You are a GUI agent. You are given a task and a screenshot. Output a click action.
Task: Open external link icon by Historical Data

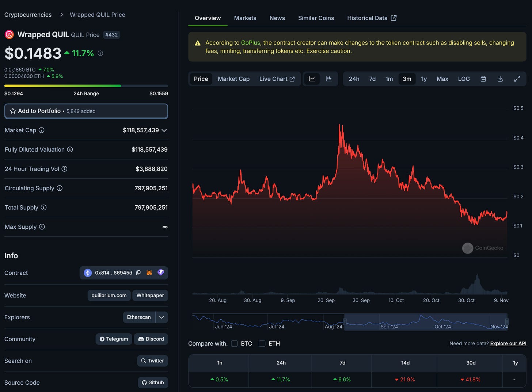[x=394, y=18]
